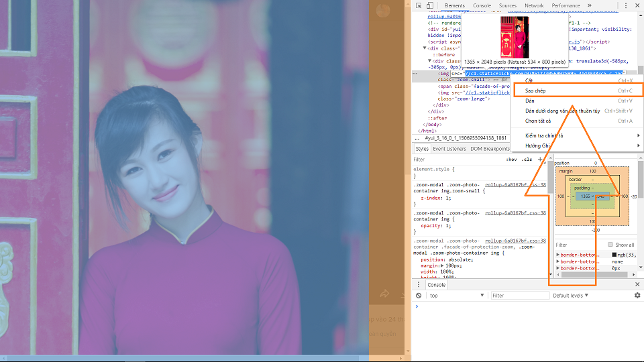Screen dimensions: 644x362
Task: Open DevTools three-dot customize menu
Action: pyautogui.click(x=625, y=5)
